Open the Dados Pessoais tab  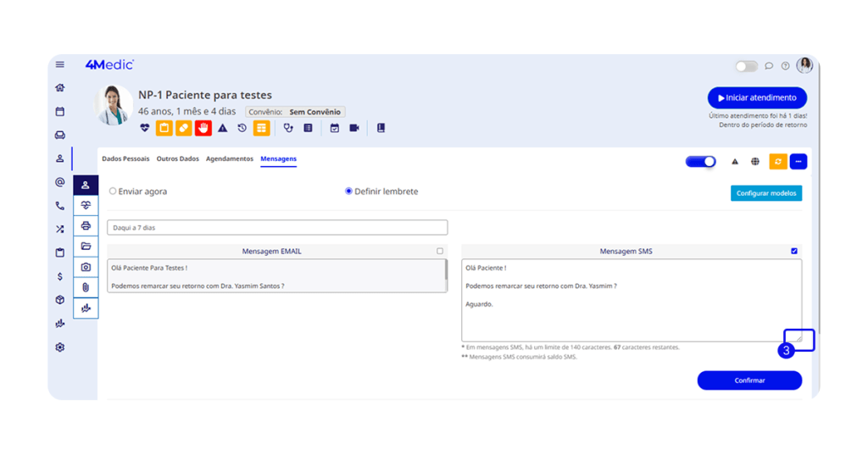click(x=125, y=159)
